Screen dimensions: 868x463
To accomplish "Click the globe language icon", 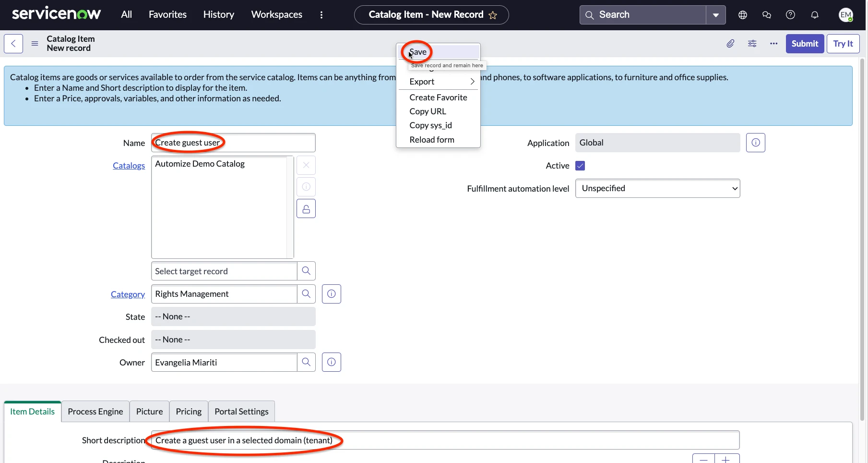I will click(742, 14).
